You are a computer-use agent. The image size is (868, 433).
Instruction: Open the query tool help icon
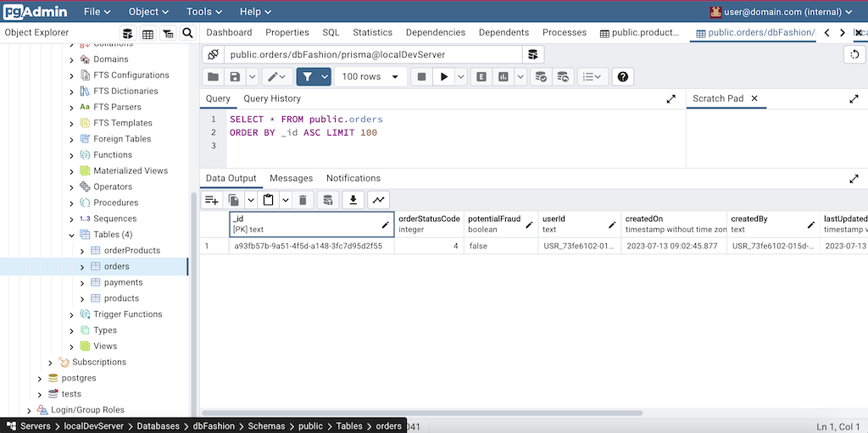point(623,77)
